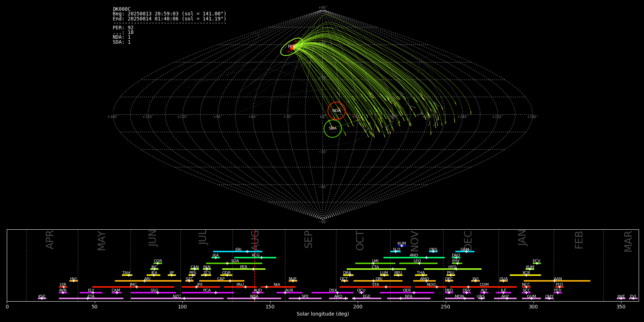
Task: Click the APR month label
Action: (x=50, y=240)
